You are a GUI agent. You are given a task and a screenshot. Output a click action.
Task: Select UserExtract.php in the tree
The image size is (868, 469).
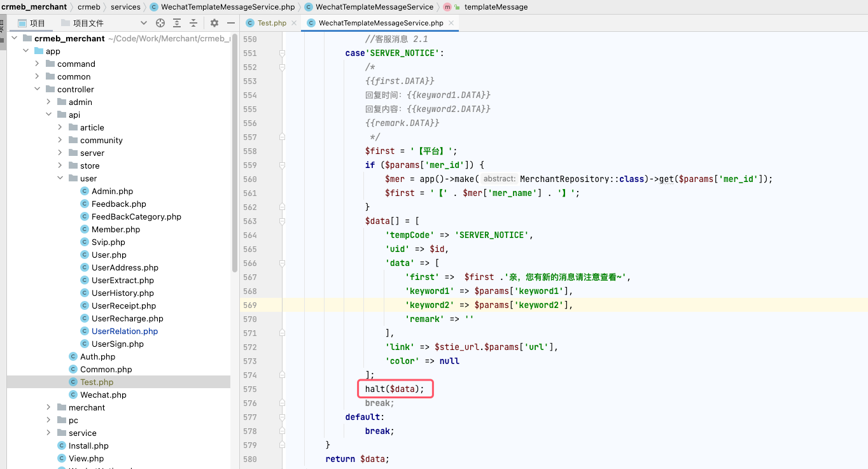click(x=122, y=280)
